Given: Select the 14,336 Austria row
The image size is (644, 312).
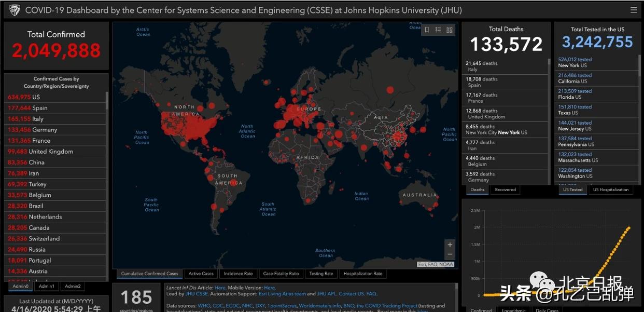Looking at the screenshot, I should coord(56,272).
